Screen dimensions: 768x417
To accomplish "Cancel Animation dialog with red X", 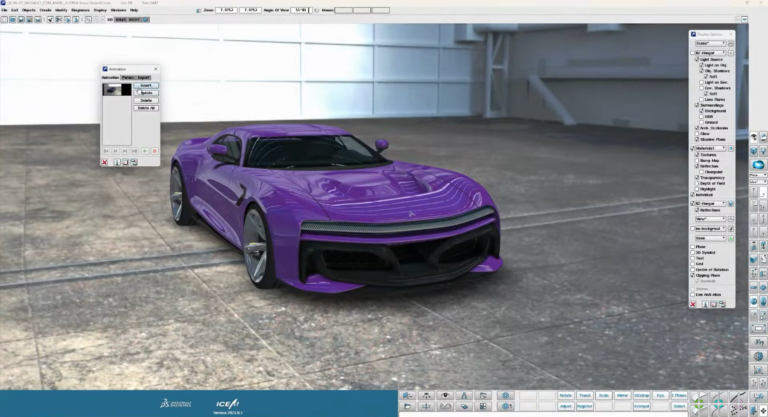I will tap(104, 162).
